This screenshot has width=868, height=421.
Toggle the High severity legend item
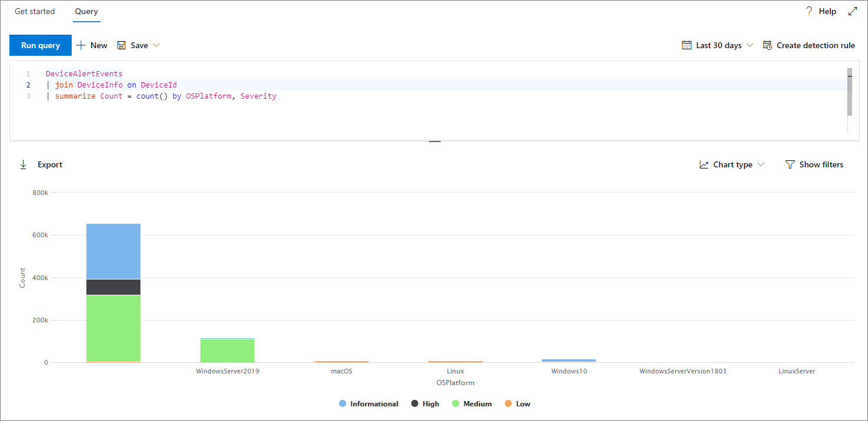424,404
